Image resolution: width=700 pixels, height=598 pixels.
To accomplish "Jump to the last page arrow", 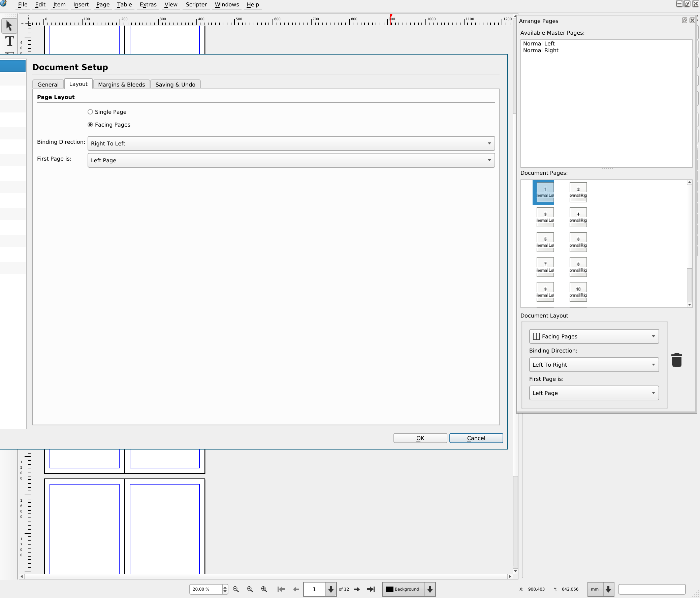I will (x=371, y=589).
